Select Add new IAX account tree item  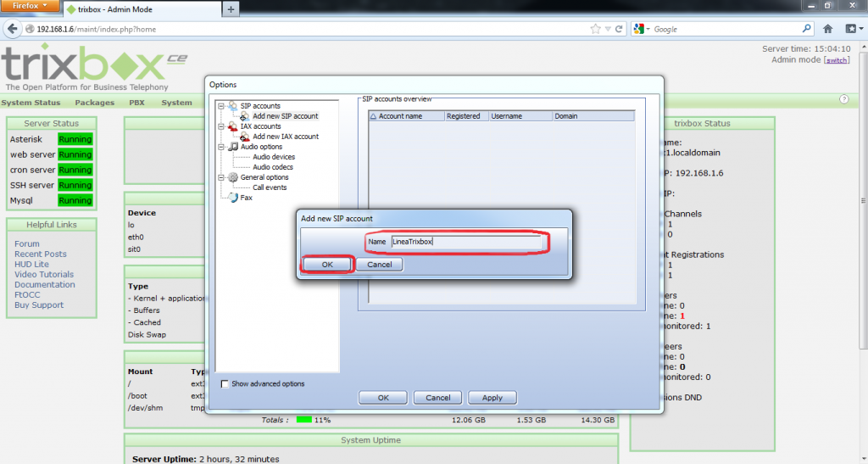(286, 137)
